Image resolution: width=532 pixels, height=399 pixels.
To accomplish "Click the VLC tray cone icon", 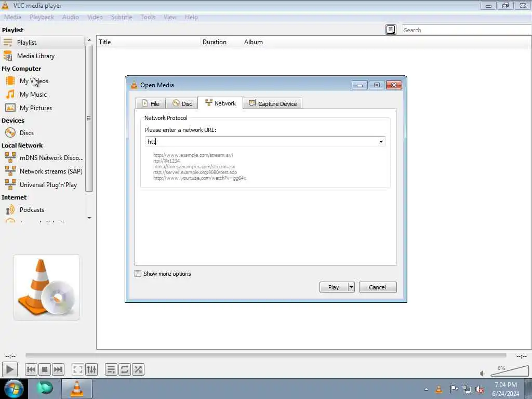I will (x=438, y=389).
